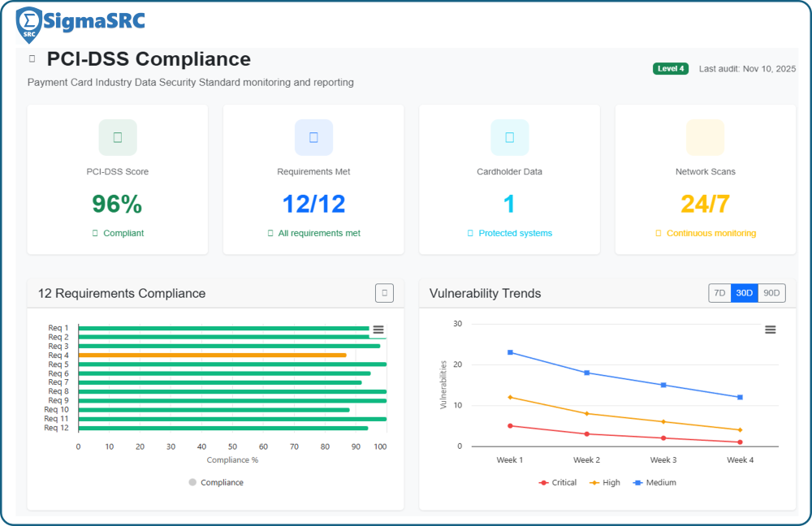Click the High data point at Week 1
This screenshot has width=812, height=526.
(x=510, y=398)
